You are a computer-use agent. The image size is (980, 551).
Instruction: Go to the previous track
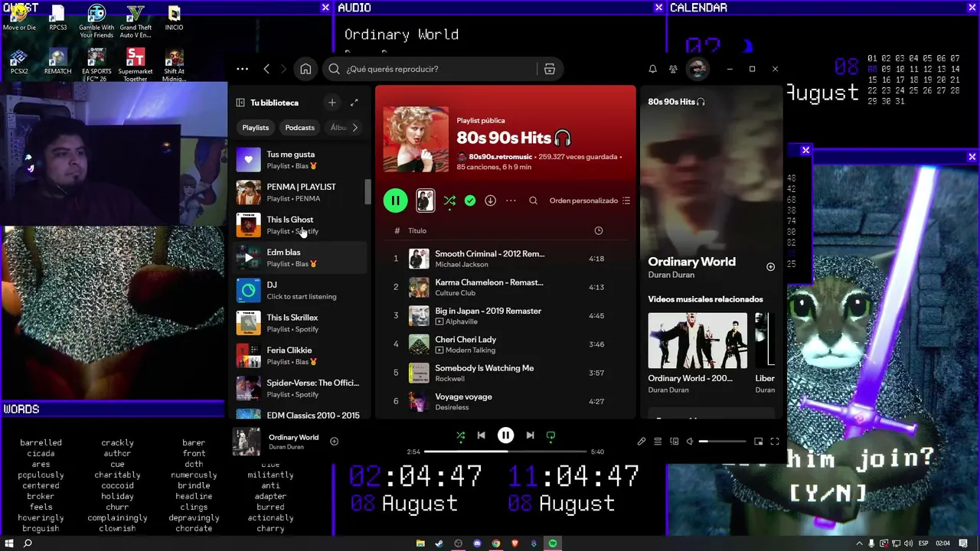click(481, 435)
